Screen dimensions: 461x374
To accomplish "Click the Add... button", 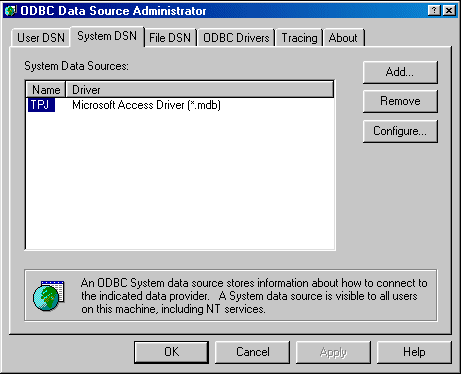I will tap(400, 72).
